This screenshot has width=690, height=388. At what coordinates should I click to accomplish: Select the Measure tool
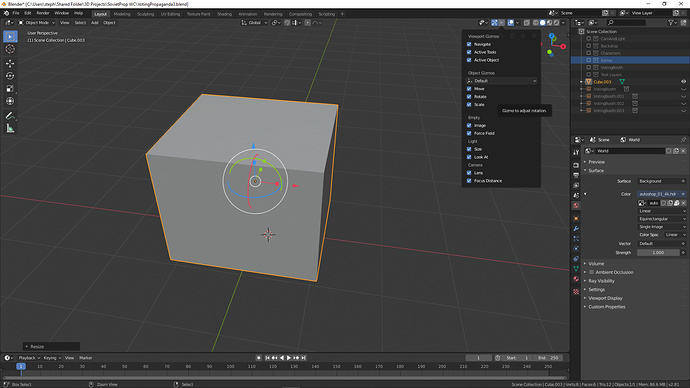[10, 128]
